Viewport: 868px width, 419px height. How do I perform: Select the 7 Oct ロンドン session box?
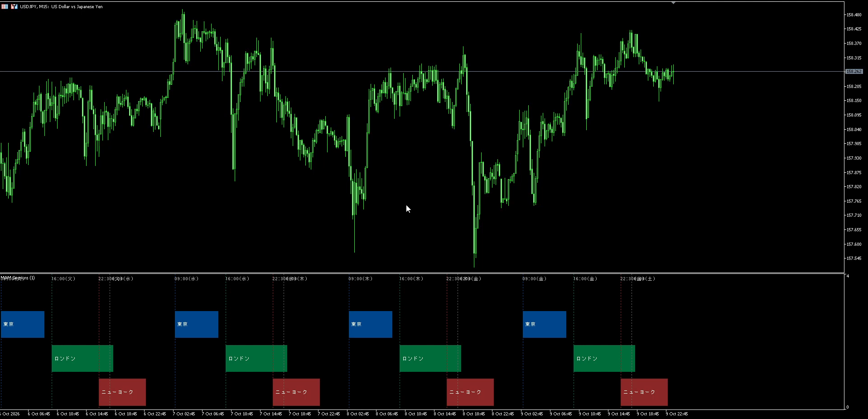[x=256, y=358]
